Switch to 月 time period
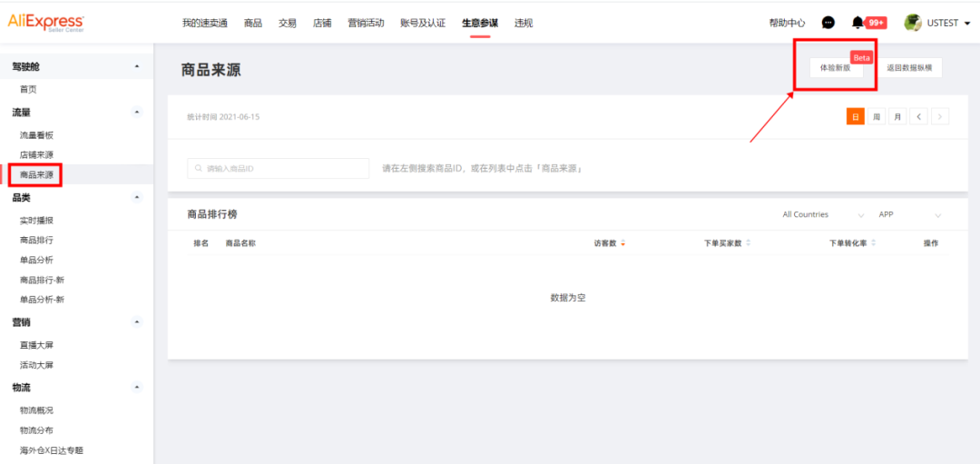980x464 pixels. pos(897,116)
